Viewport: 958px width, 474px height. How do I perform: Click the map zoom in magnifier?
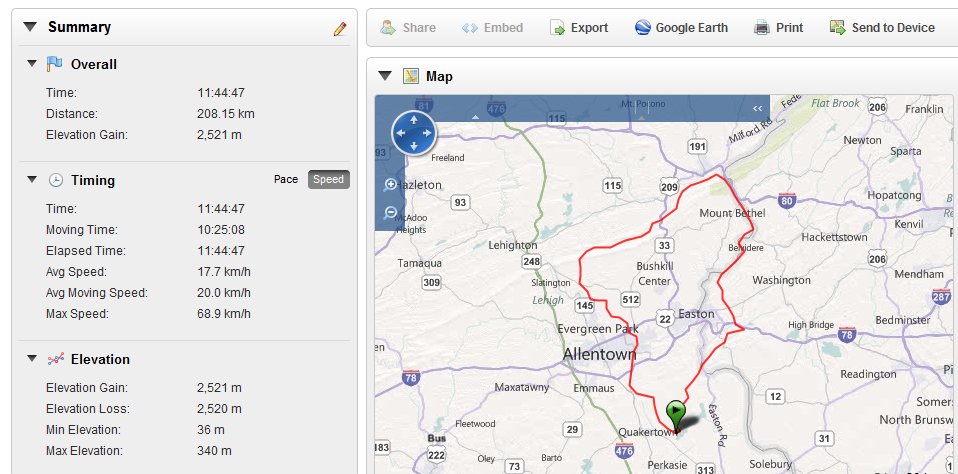390,184
